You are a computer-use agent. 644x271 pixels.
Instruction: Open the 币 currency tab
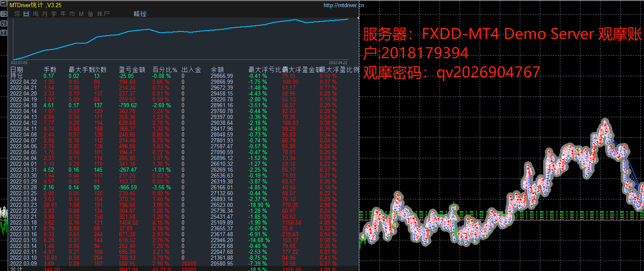tap(72, 14)
